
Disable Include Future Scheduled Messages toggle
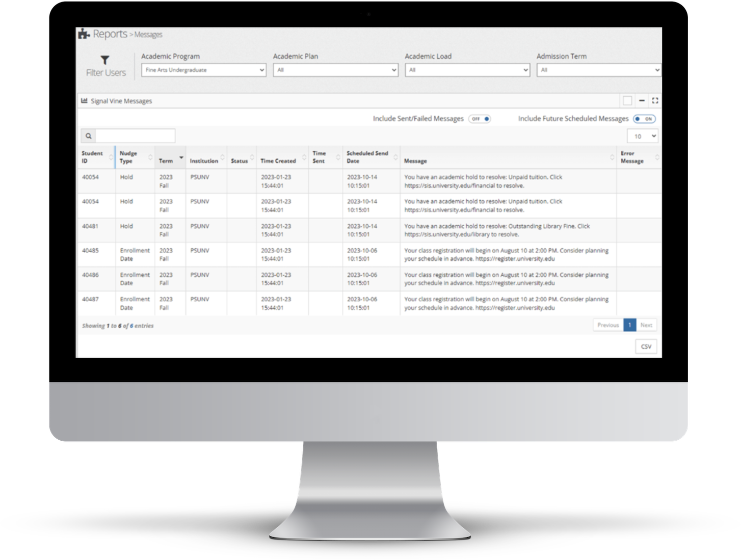(644, 119)
